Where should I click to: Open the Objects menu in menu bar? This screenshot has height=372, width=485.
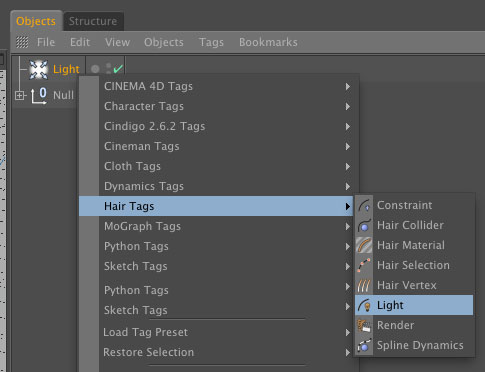click(164, 42)
